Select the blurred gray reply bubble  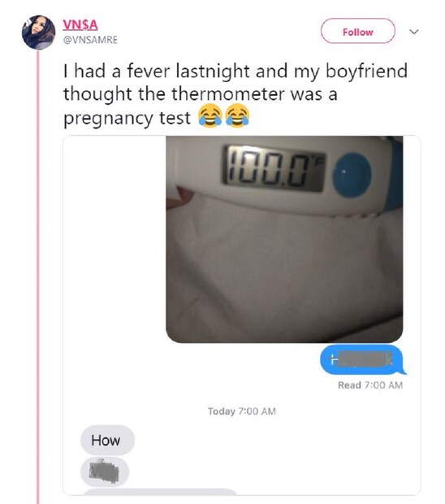[105, 471]
